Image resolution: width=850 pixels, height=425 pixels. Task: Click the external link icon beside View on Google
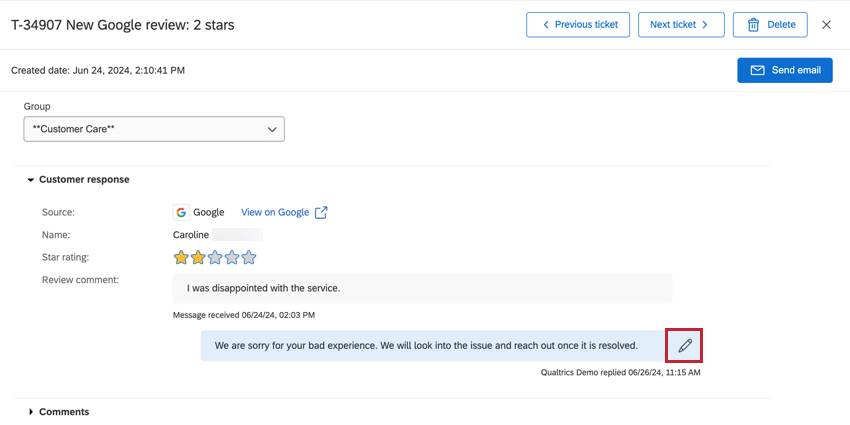click(321, 212)
